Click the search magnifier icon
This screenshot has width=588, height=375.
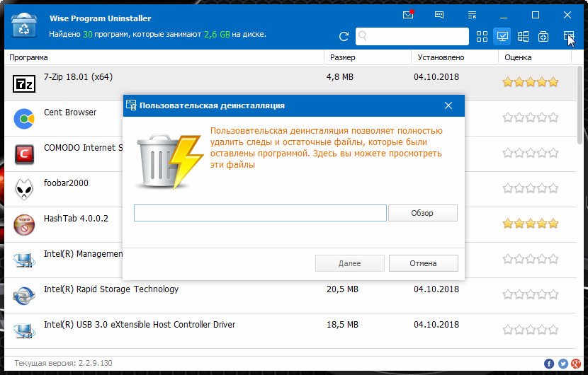pos(362,36)
